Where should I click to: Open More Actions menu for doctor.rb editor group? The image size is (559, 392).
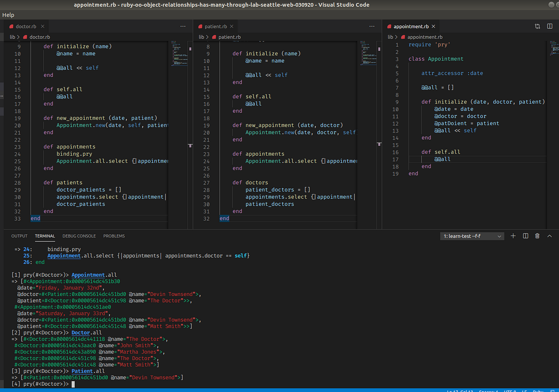183,26
